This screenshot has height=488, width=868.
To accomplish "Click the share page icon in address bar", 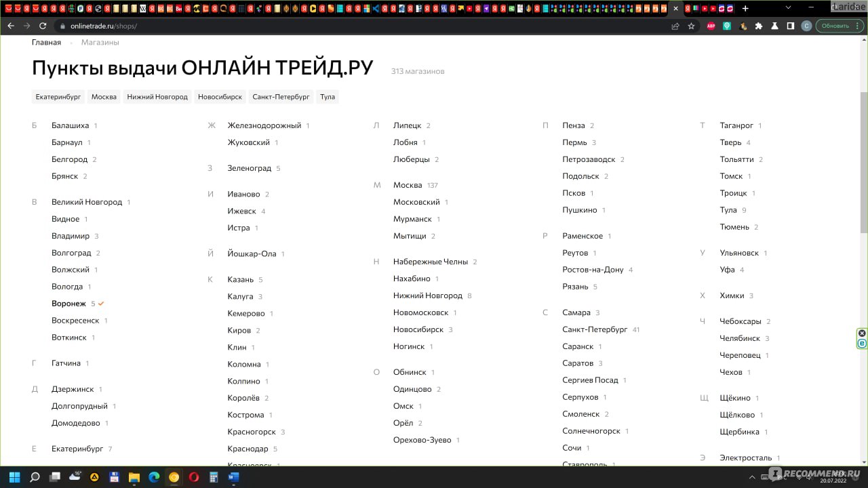I will [675, 26].
